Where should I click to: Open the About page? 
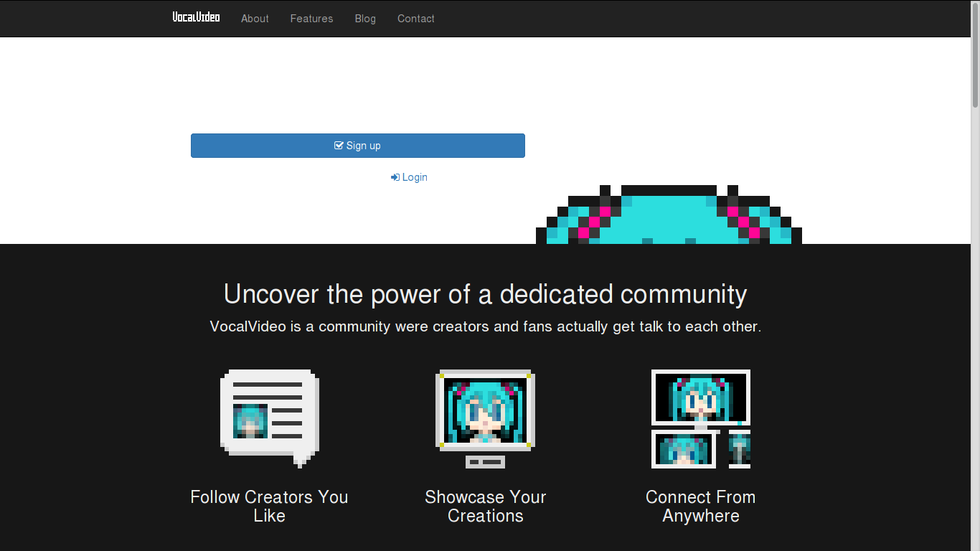pos(255,19)
